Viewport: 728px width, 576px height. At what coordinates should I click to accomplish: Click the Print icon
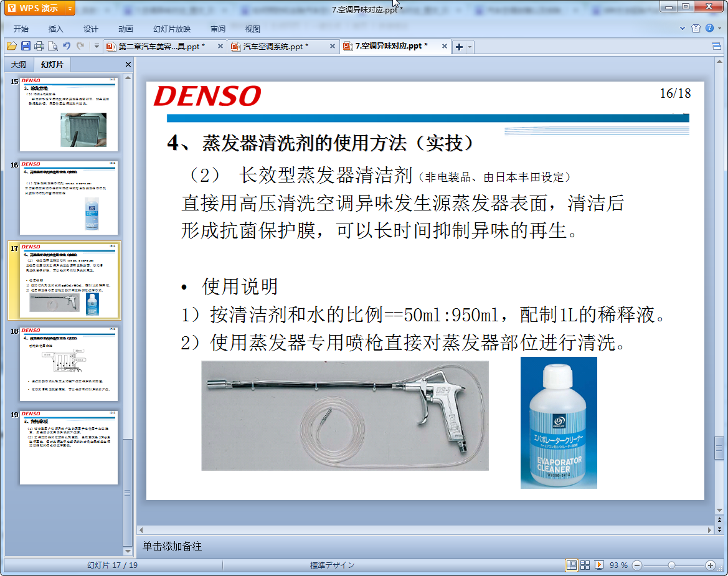tap(39, 46)
